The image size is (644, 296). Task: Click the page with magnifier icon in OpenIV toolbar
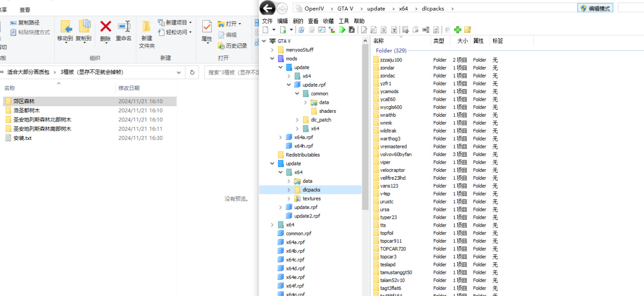(x=373, y=30)
